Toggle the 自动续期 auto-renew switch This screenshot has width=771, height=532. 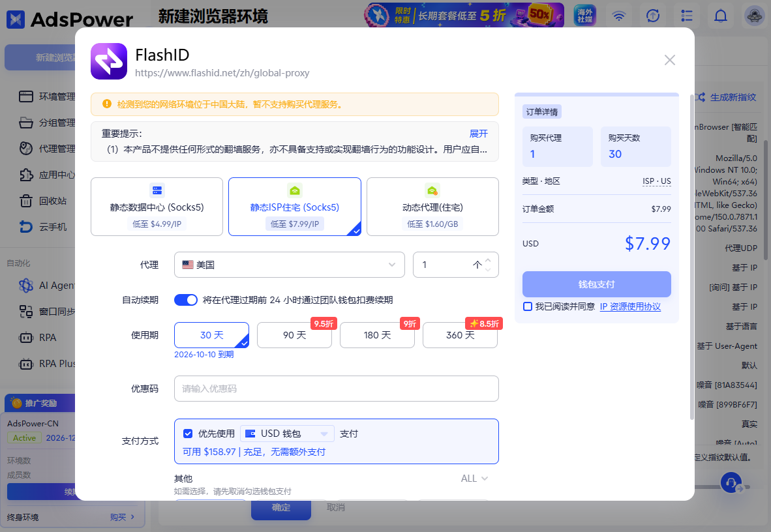point(186,300)
